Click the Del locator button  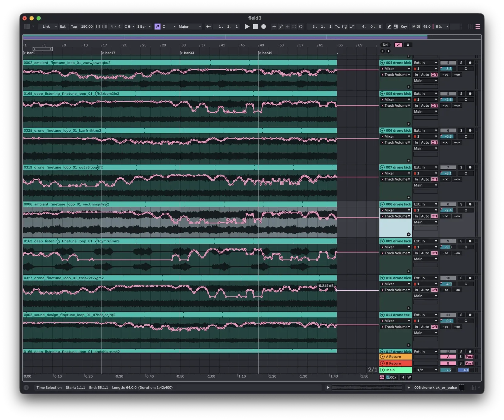click(386, 45)
